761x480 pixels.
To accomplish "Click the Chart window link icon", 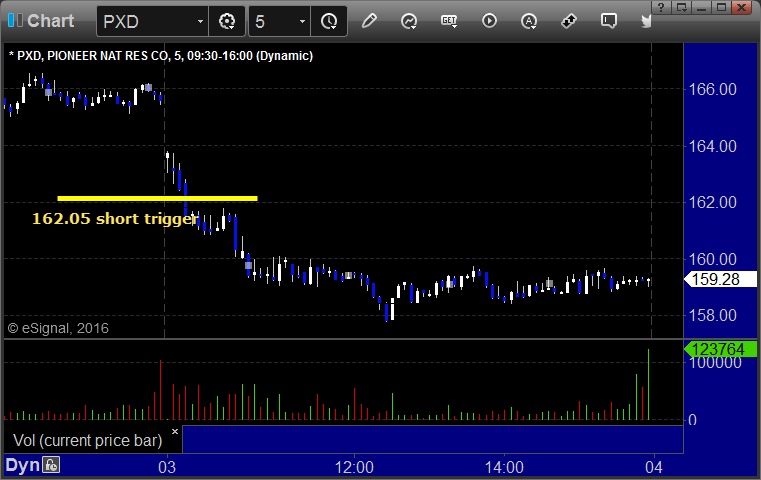I will (x=15, y=20).
